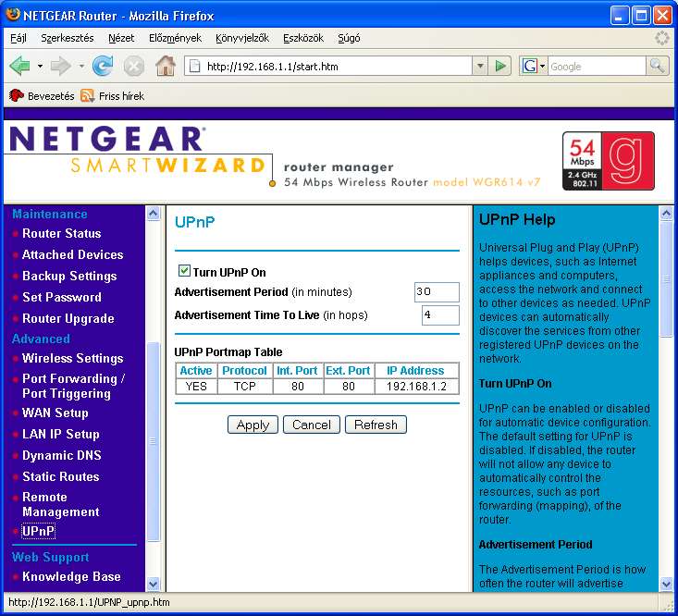Open the Eszközök menu
This screenshot has height=616, width=678.
(x=303, y=38)
